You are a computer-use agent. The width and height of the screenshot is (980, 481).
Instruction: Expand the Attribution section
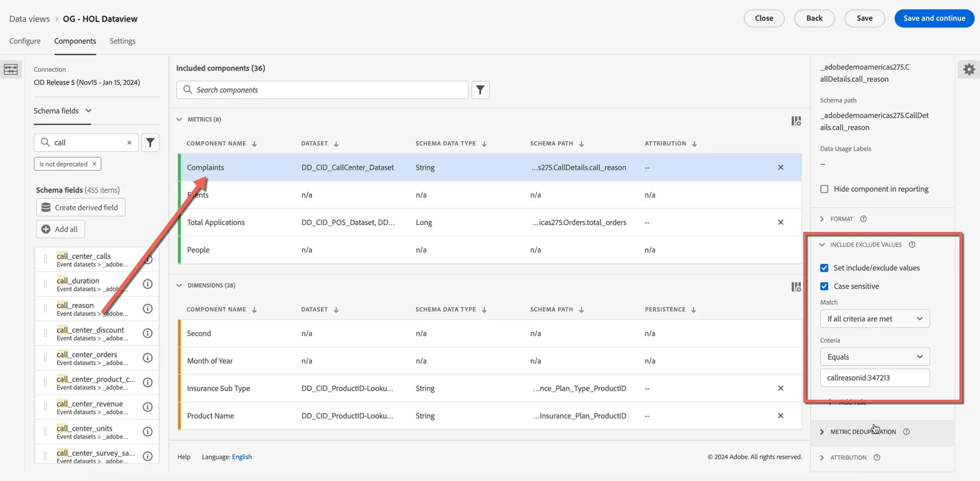(822, 458)
